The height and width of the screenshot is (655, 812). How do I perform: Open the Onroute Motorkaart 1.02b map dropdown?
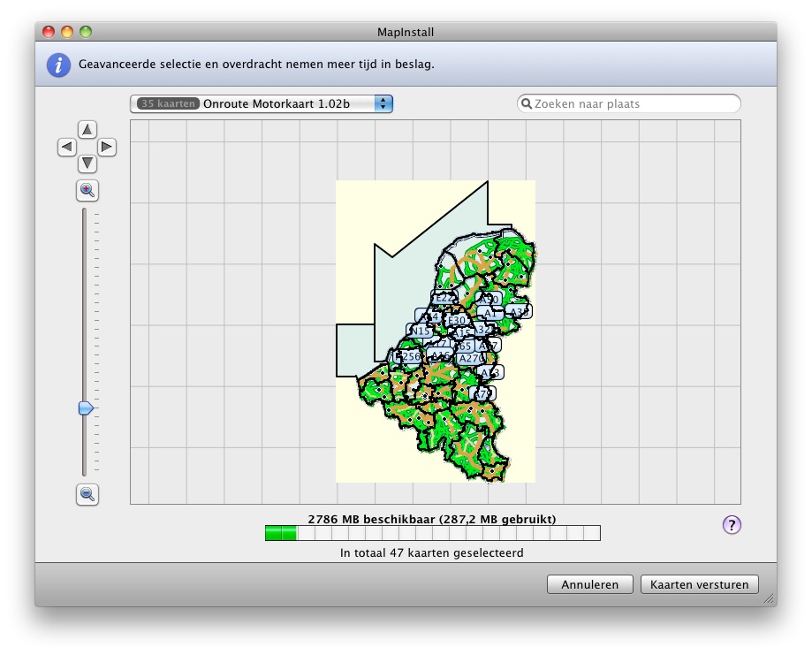(x=276, y=104)
